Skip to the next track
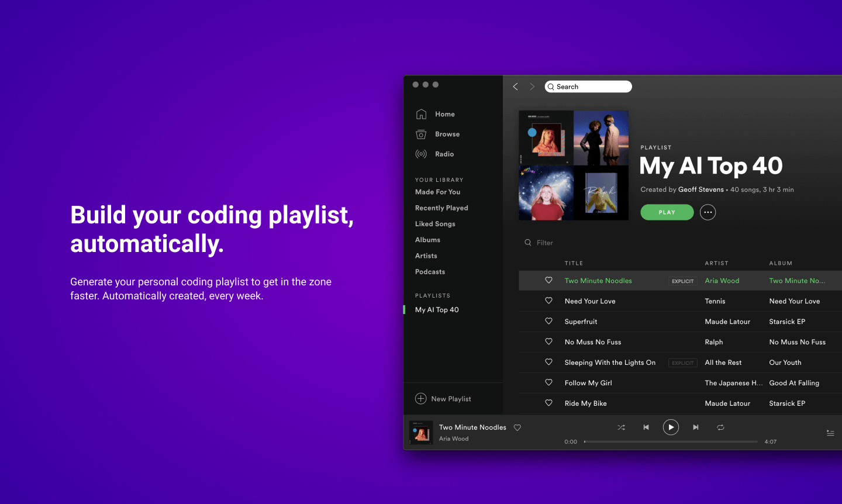 click(x=696, y=427)
